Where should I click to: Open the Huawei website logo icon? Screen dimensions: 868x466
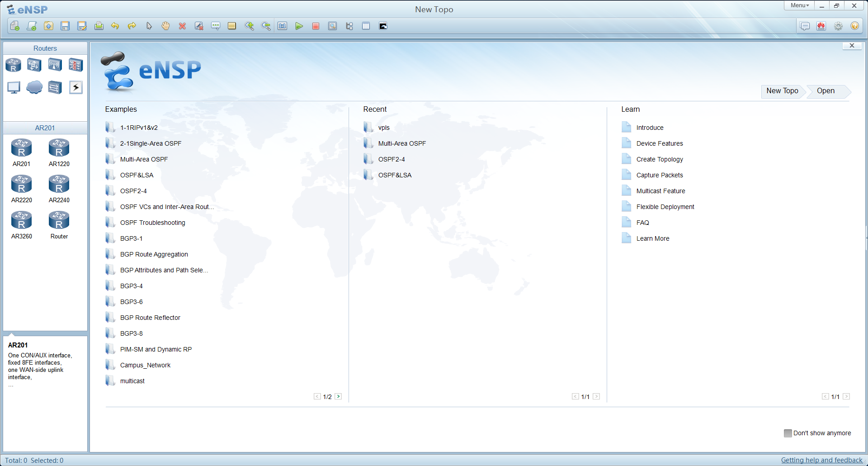click(x=821, y=26)
